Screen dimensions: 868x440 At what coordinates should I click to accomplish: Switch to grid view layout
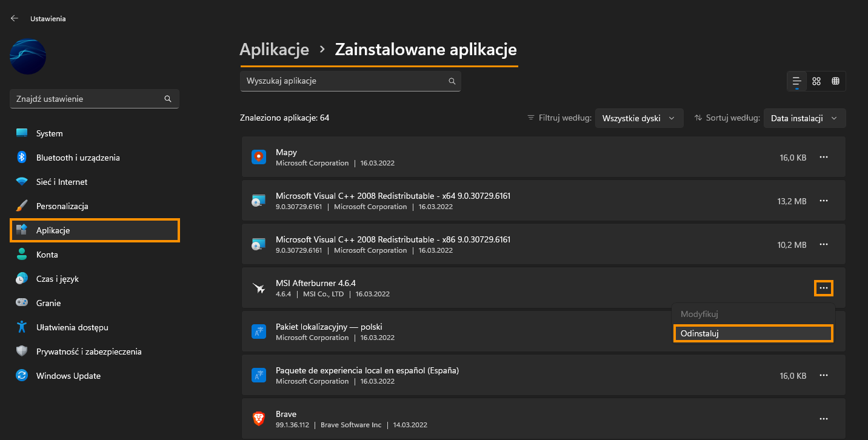click(x=816, y=81)
